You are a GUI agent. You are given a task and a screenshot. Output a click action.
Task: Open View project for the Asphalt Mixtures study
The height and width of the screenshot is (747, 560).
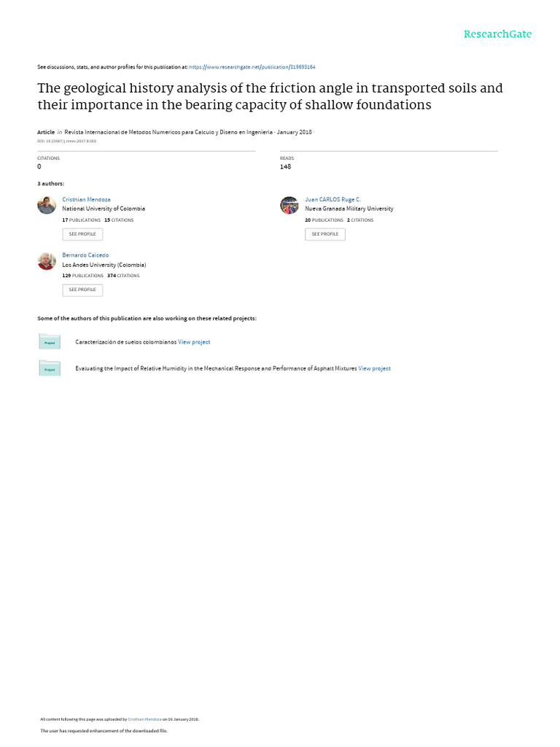(374, 369)
